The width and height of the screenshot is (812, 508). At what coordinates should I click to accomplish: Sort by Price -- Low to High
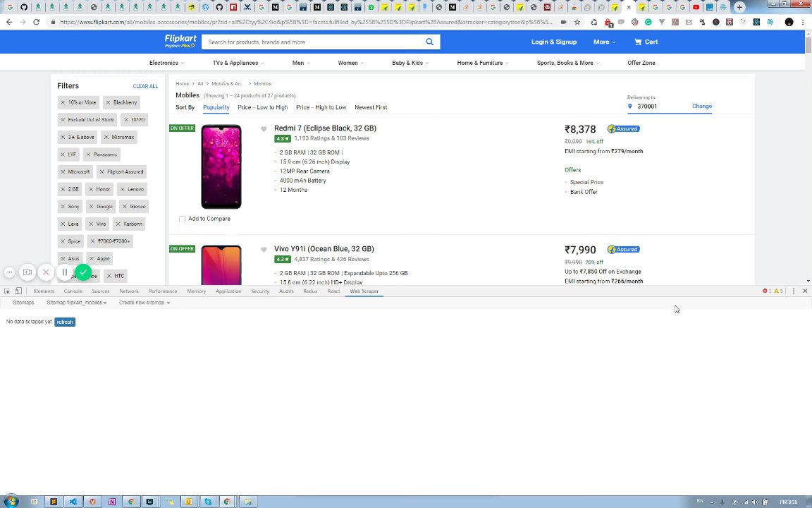click(x=262, y=107)
